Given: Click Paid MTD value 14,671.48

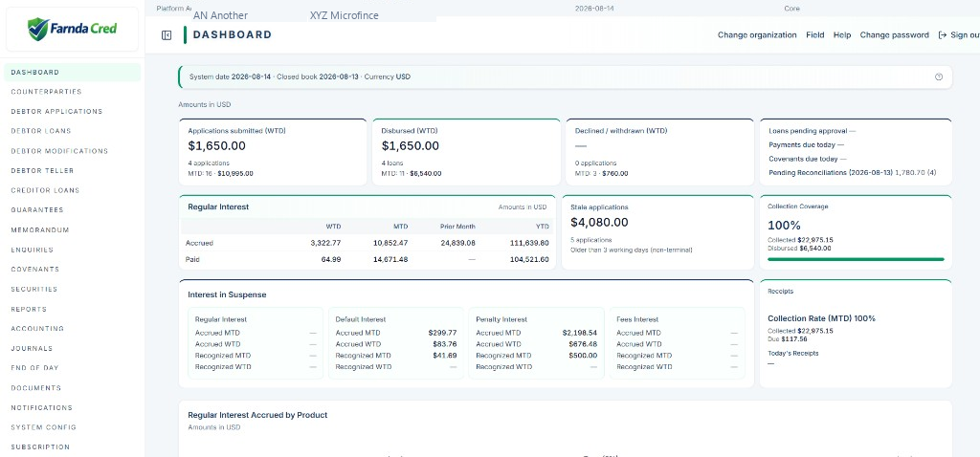Looking at the screenshot, I should (x=390, y=259).
